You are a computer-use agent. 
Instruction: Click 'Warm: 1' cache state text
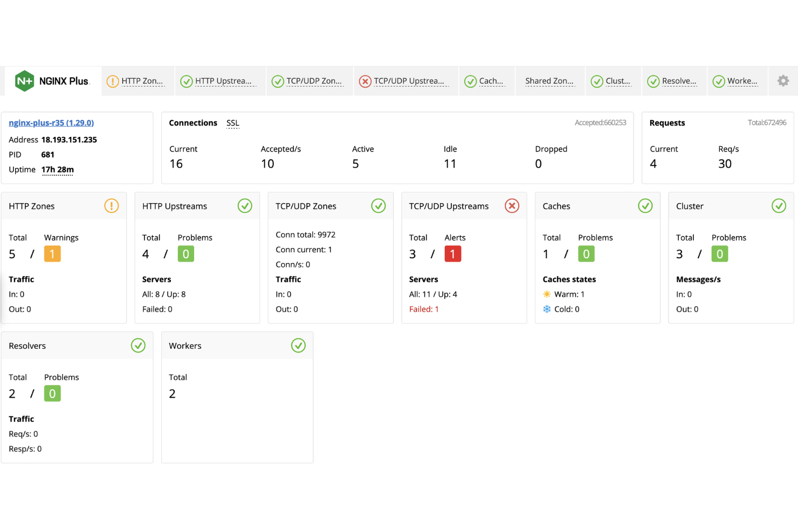pyautogui.click(x=569, y=294)
